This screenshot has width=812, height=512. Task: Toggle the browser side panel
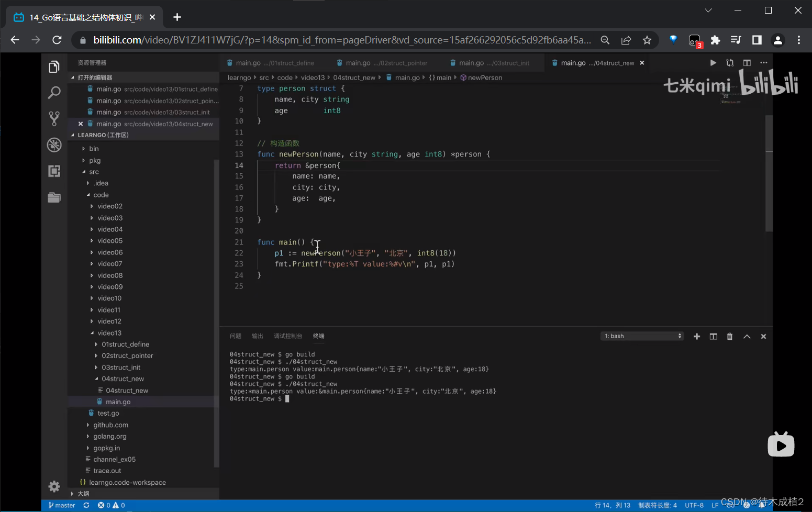757,40
